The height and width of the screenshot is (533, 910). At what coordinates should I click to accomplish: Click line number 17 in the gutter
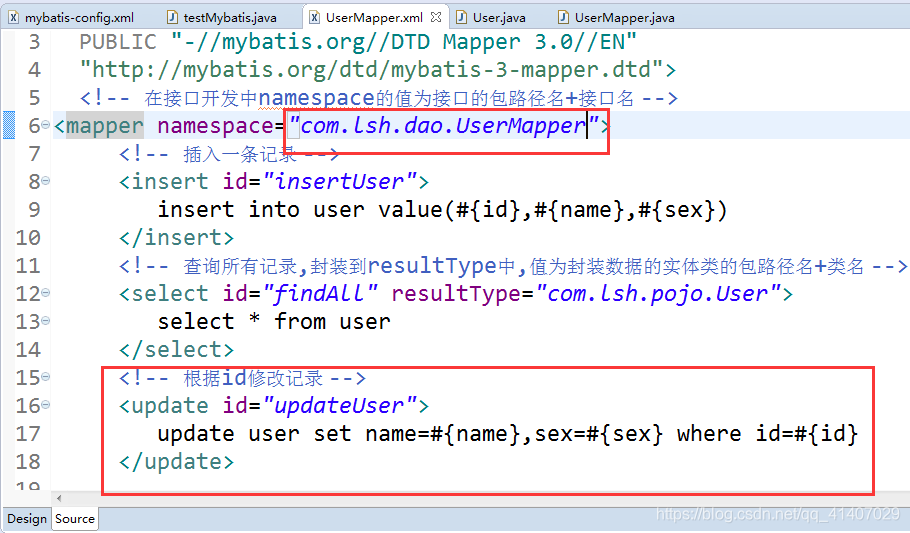[27, 434]
